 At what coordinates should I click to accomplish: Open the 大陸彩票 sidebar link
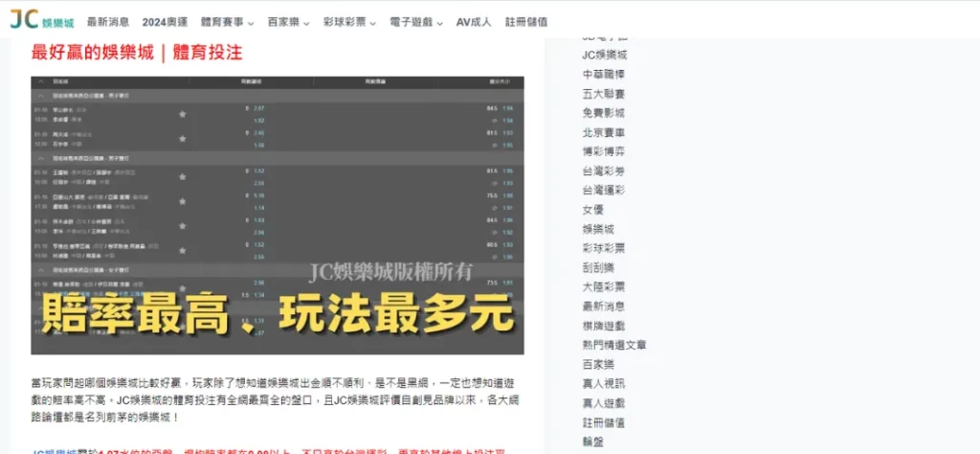pos(603,287)
